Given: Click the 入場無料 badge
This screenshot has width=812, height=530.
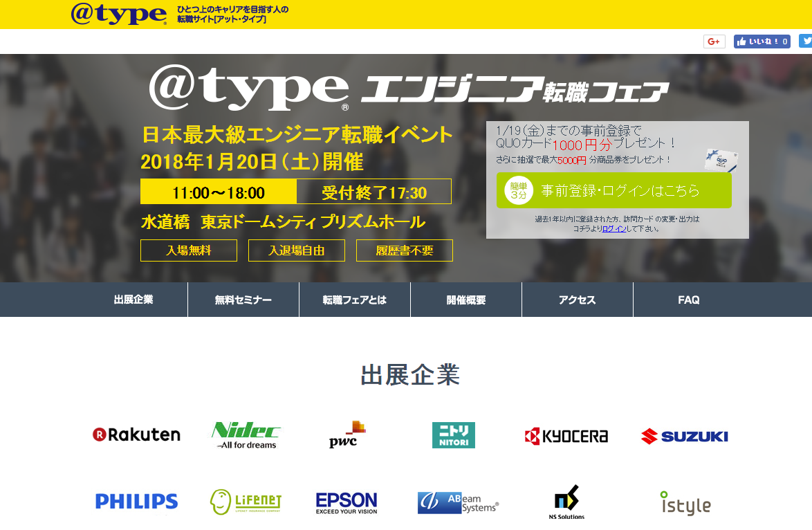Looking at the screenshot, I should 189,250.
